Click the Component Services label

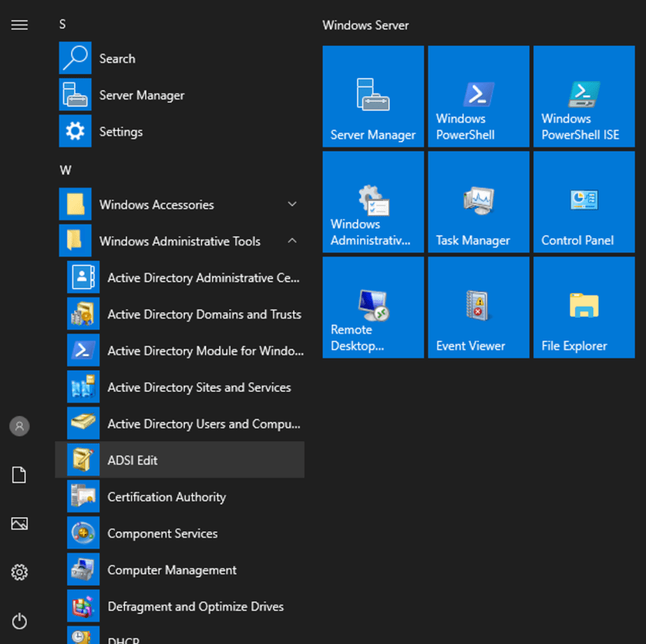(x=163, y=534)
